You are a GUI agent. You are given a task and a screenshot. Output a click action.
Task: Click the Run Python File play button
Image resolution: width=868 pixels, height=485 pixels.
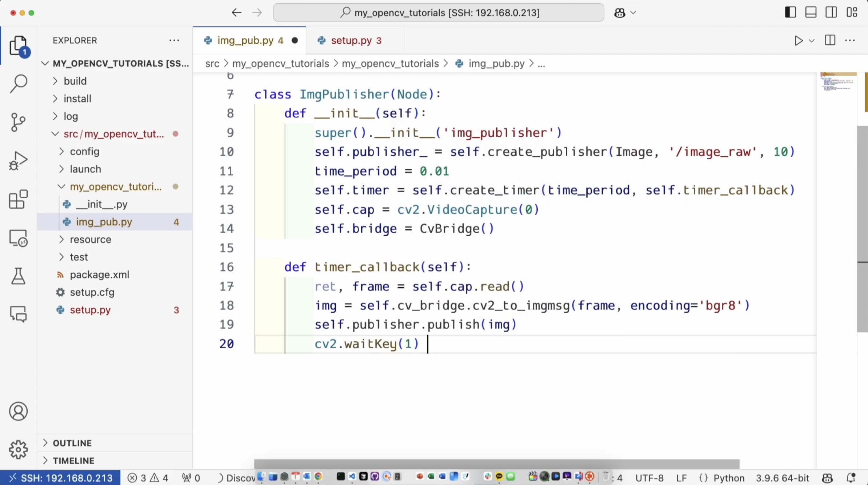798,40
